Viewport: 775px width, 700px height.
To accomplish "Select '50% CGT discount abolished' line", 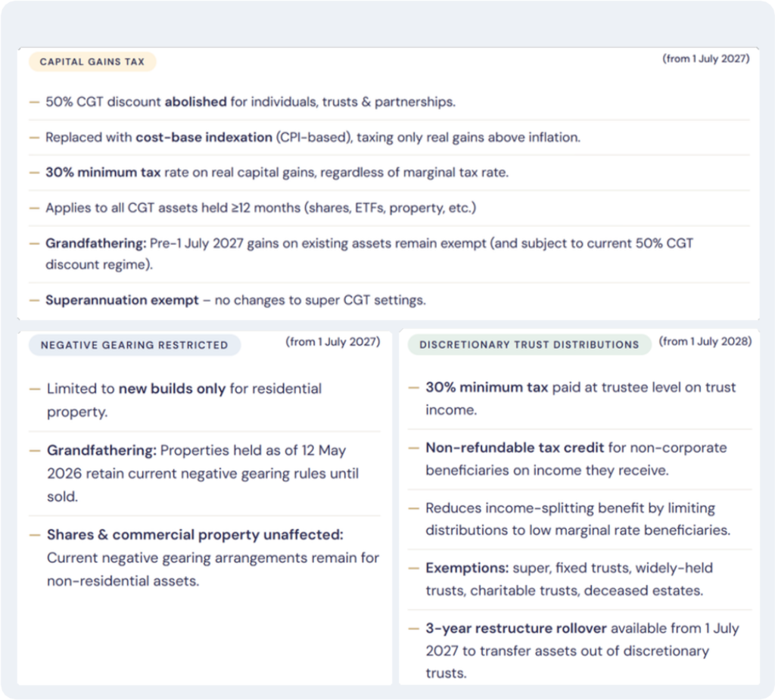I will [x=251, y=102].
